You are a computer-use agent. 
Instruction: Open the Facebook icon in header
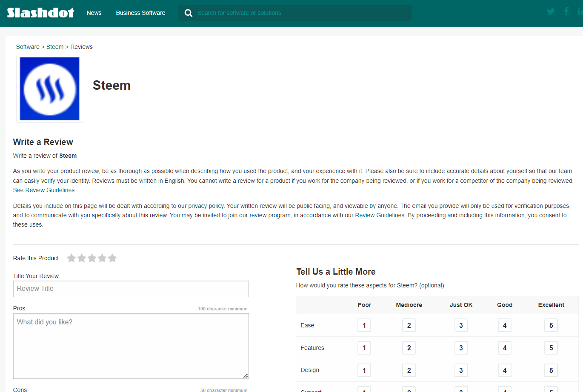566,11
